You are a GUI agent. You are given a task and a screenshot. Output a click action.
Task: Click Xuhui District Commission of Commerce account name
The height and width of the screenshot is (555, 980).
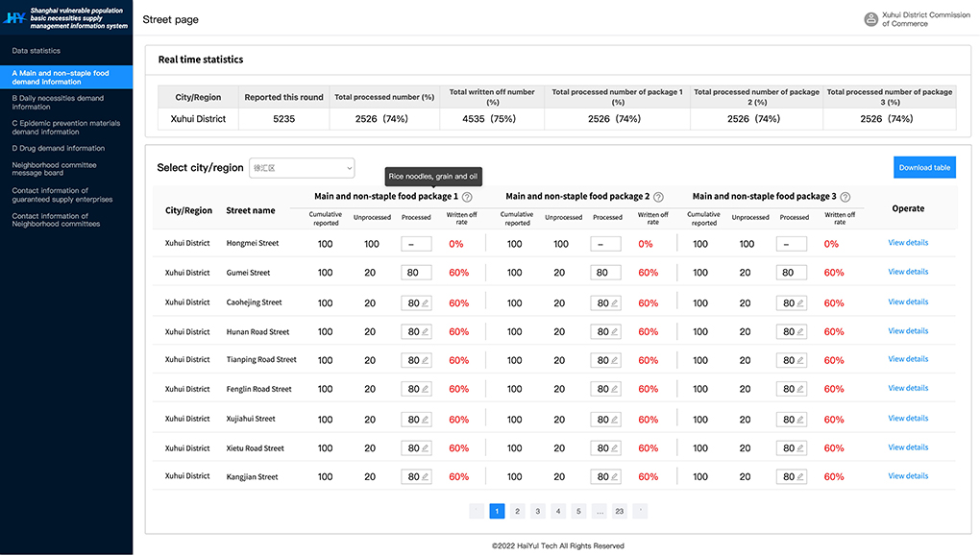pyautogui.click(x=926, y=19)
